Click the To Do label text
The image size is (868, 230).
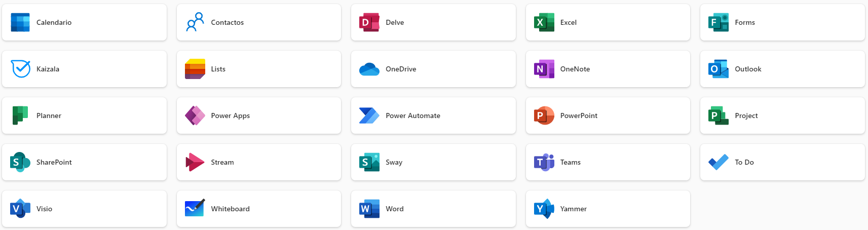pos(744,162)
